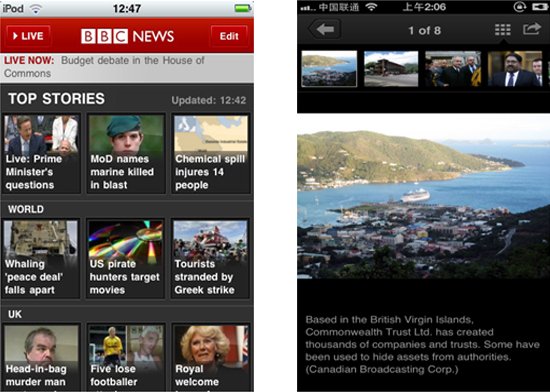The image size is (550, 392).
Task: Open Five lose footballer story
Action: 126,358
